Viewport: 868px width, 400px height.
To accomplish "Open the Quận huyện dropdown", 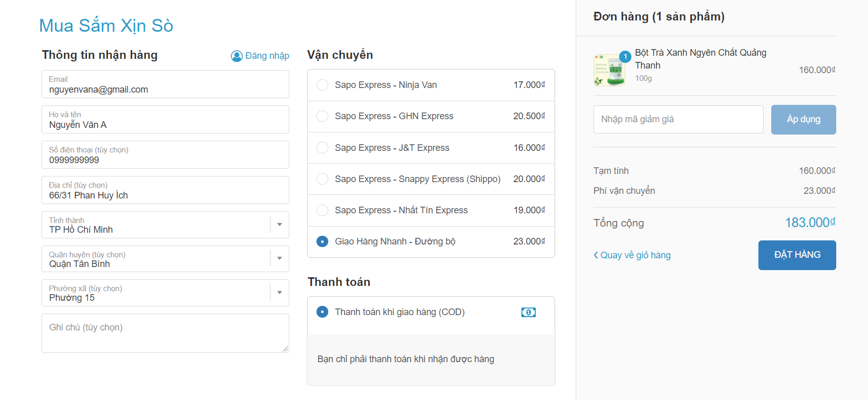I will (165, 259).
